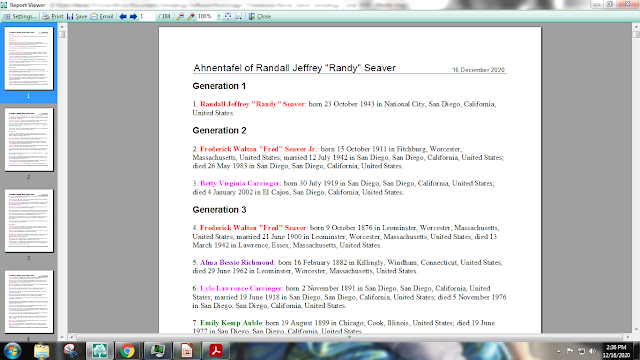Go to next page with right arrow
The width and height of the screenshot is (640, 360).
pyautogui.click(x=133, y=16)
